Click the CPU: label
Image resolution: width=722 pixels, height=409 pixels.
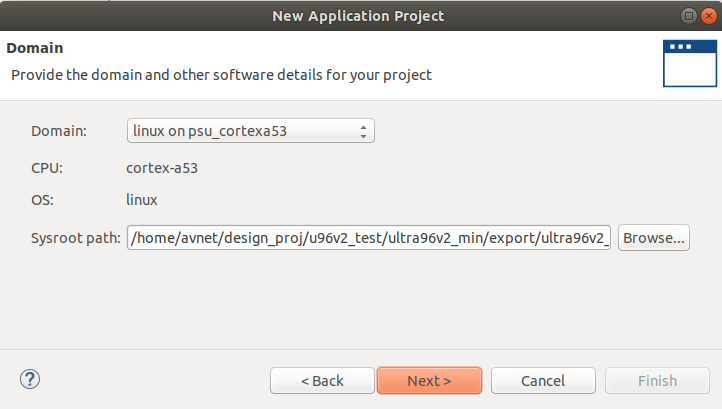[x=47, y=168]
